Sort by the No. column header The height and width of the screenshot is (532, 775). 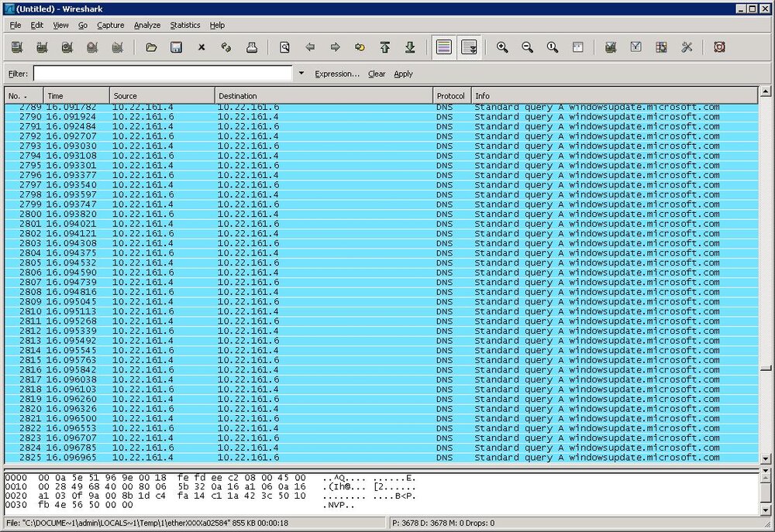point(24,96)
